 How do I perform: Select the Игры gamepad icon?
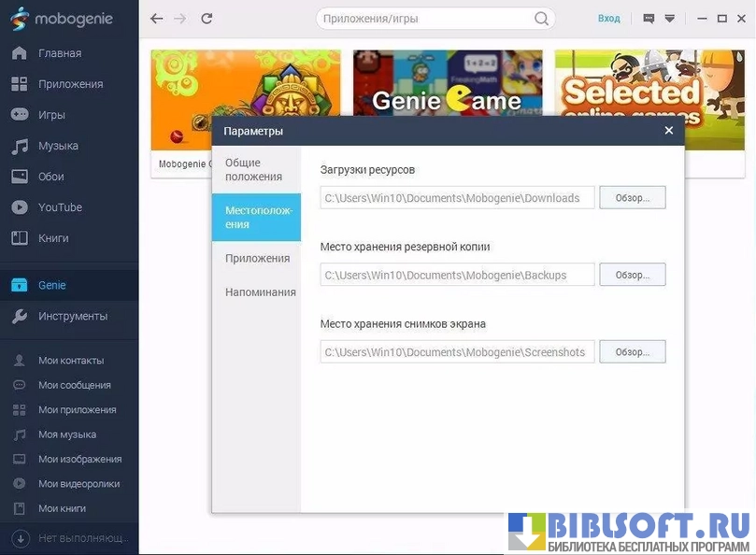tap(19, 115)
